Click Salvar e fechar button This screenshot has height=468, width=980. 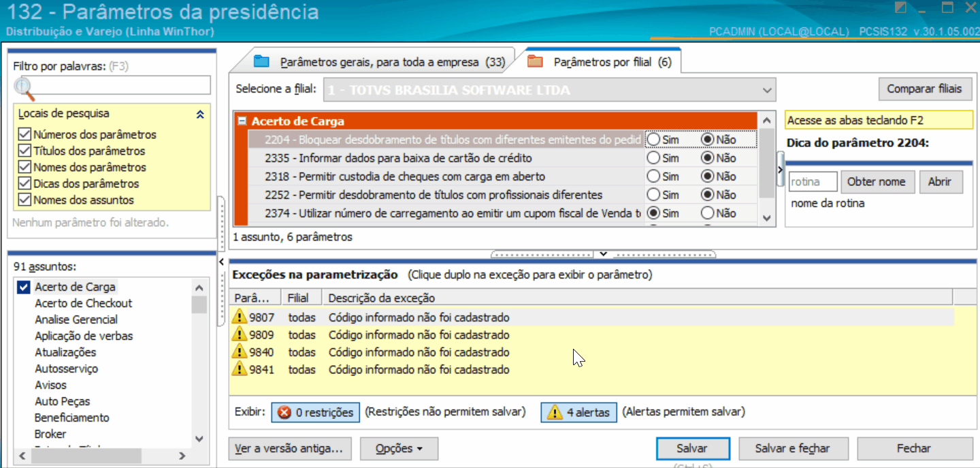(792, 449)
